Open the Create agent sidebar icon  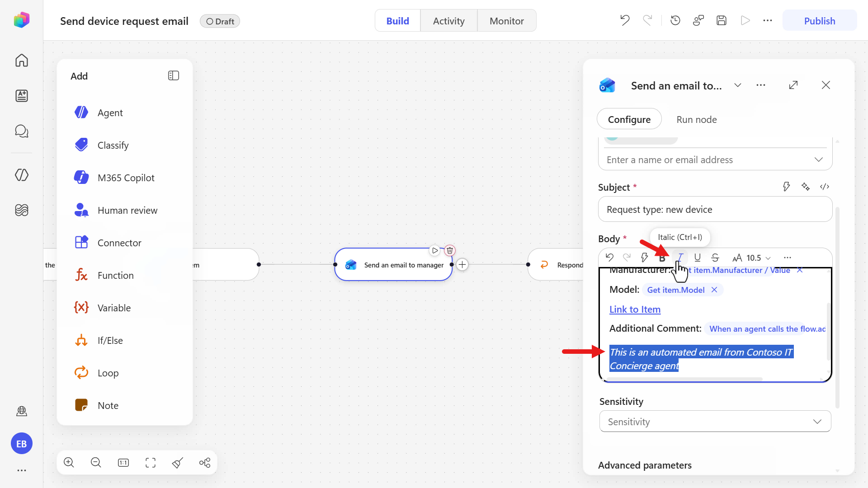click(22, 95)
